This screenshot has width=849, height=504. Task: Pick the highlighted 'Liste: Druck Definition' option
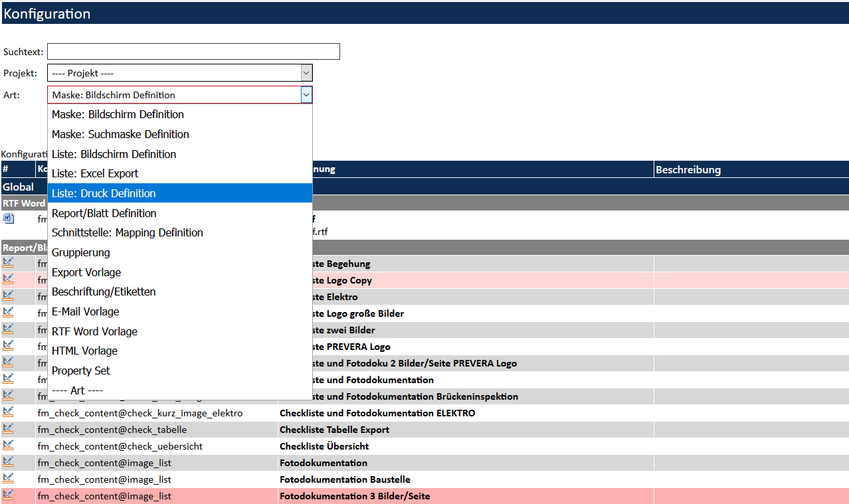pyautogui.click(x=180, y=193)
